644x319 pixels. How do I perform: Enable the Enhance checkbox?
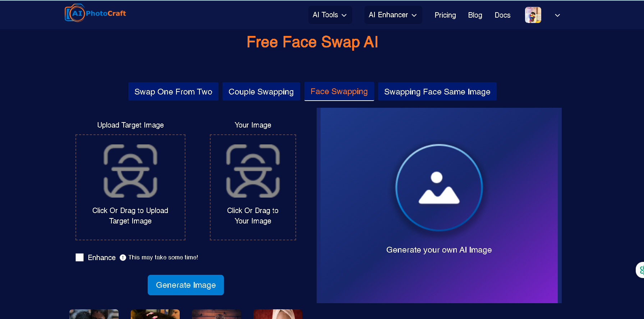click(x=80, y=257)
